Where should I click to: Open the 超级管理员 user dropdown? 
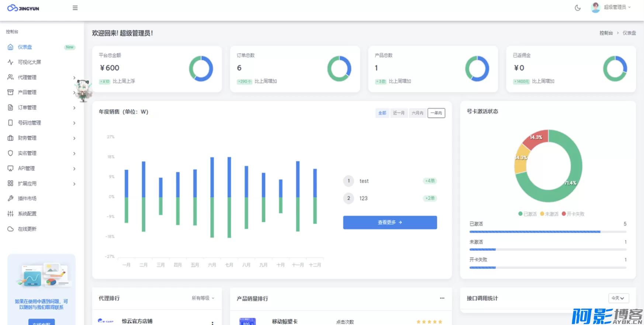[613, 7]
